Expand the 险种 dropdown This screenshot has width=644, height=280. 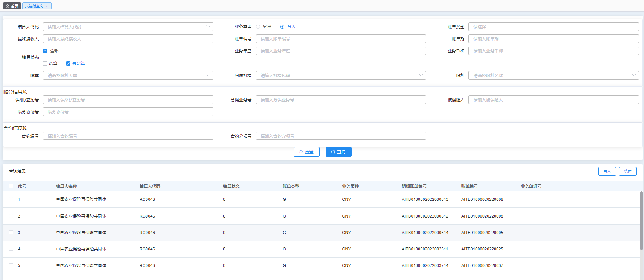tap(553, 76)
